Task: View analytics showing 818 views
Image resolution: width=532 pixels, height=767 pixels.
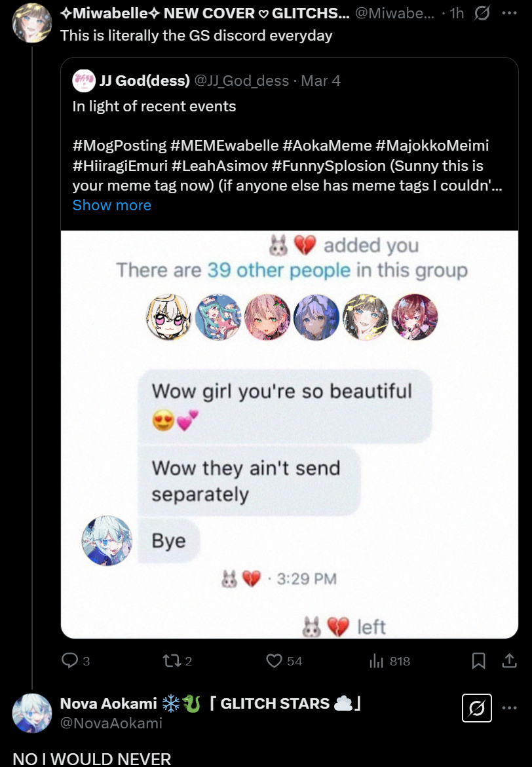Action: 376,662
